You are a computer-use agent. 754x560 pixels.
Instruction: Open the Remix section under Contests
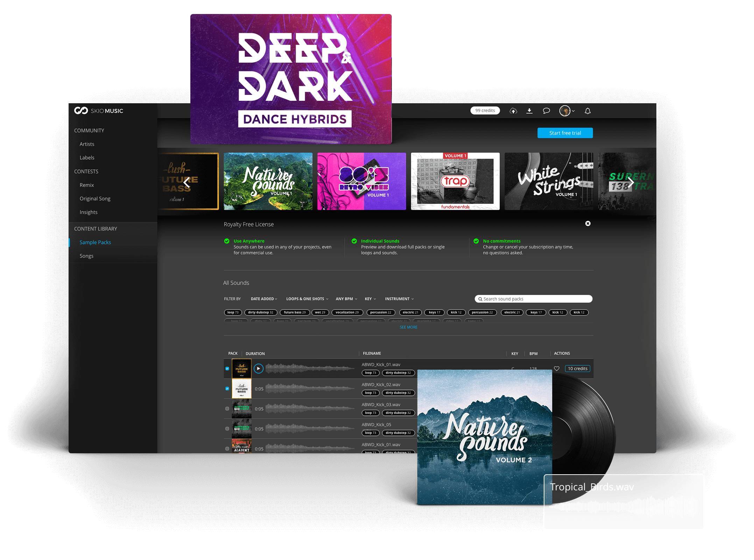(x=86, y=185)
